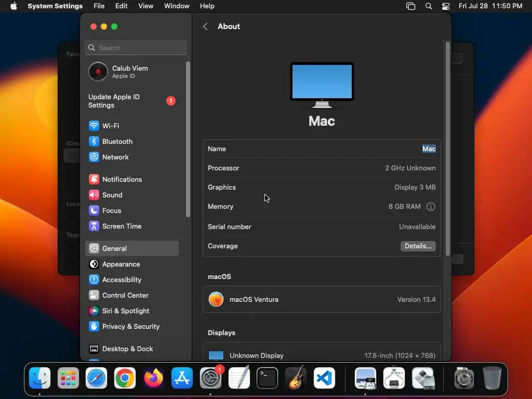Open System Information from the Dock
Screen dimensions: 532x399
[394, 378]
